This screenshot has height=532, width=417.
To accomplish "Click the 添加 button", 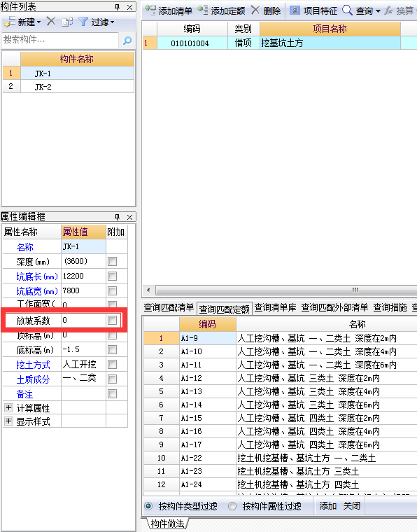I will pyautogui.click(x=328, y=506).
